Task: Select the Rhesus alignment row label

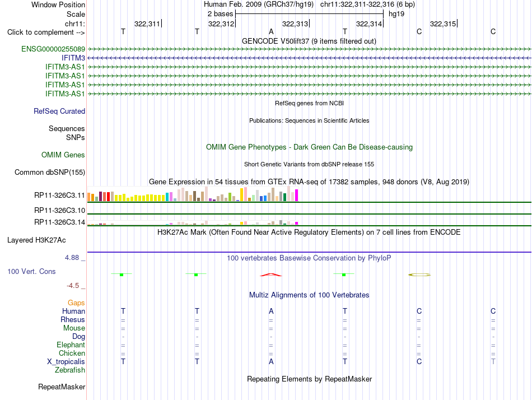Action: [x=73, y=319]
